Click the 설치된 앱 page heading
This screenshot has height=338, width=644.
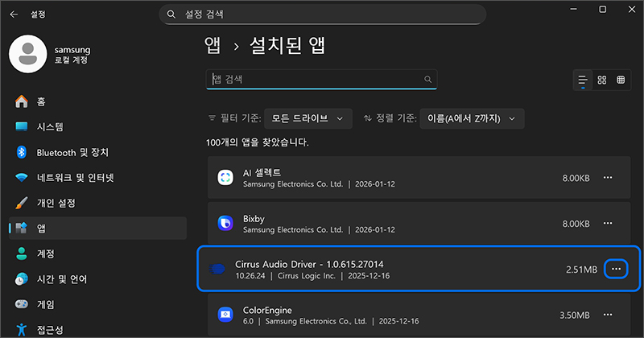(x=287, y=45)
